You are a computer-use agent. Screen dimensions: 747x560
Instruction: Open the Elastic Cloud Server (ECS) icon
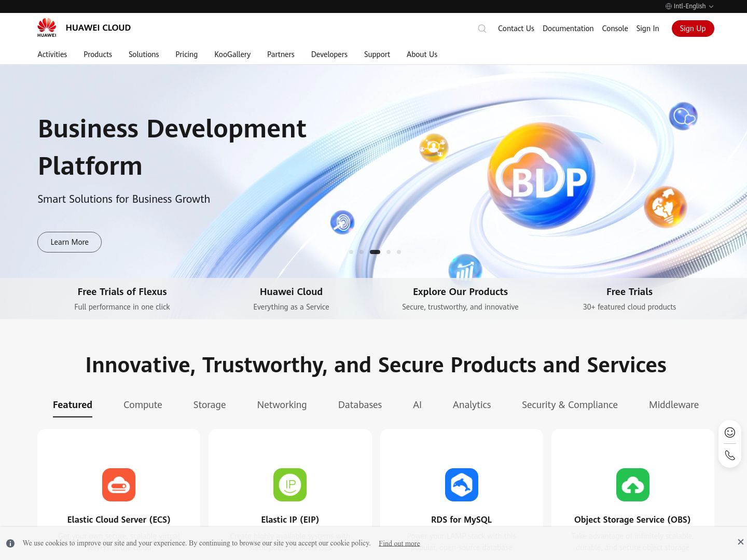(x=119, y=485)
